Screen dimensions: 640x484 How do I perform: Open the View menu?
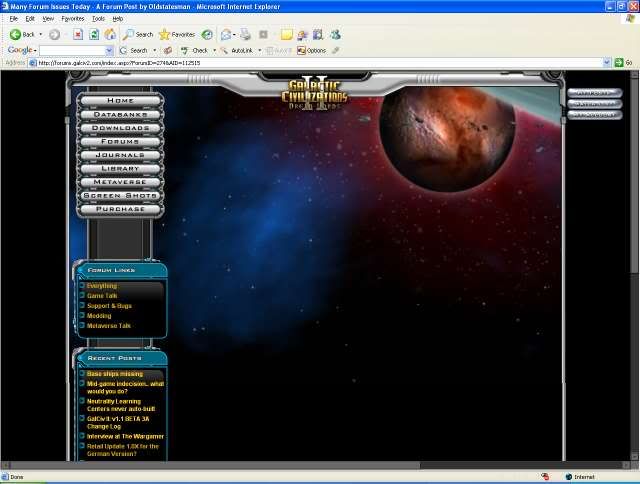coord(48,19)
